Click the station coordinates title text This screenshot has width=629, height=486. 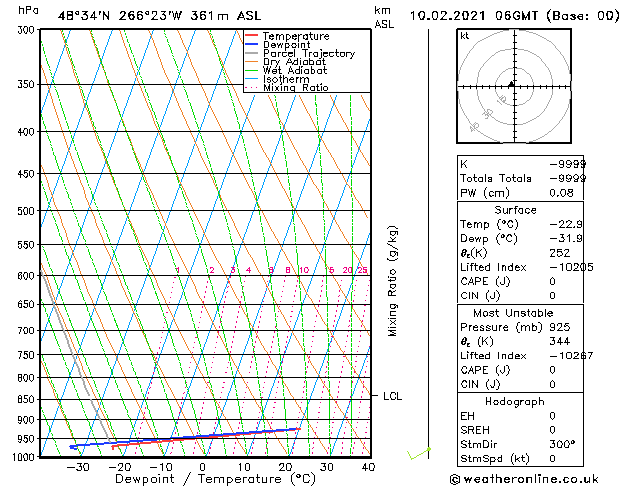pos(159,16)
